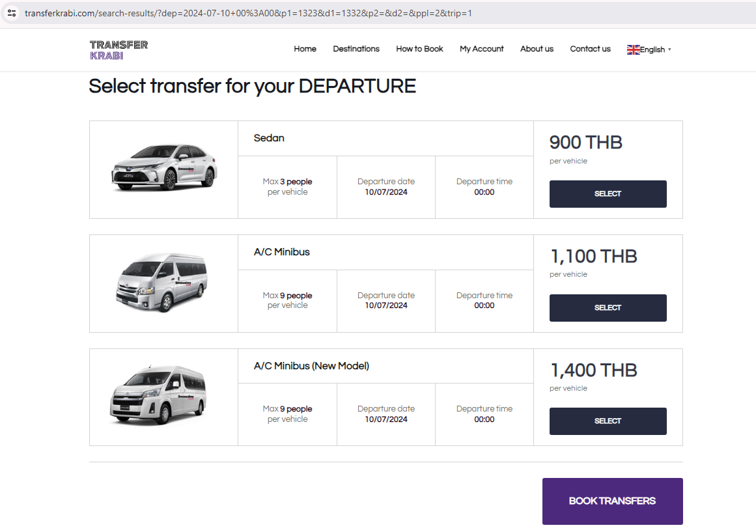Select the 1,400 THB New Model minibus
756x532 pixels.
click(608, 421)
